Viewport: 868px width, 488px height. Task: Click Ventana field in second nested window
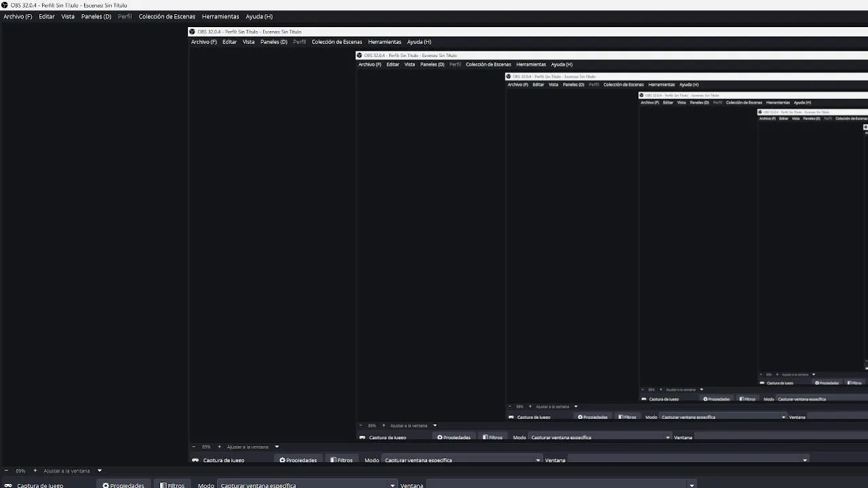pyautogui.click(x=781, y=437)
